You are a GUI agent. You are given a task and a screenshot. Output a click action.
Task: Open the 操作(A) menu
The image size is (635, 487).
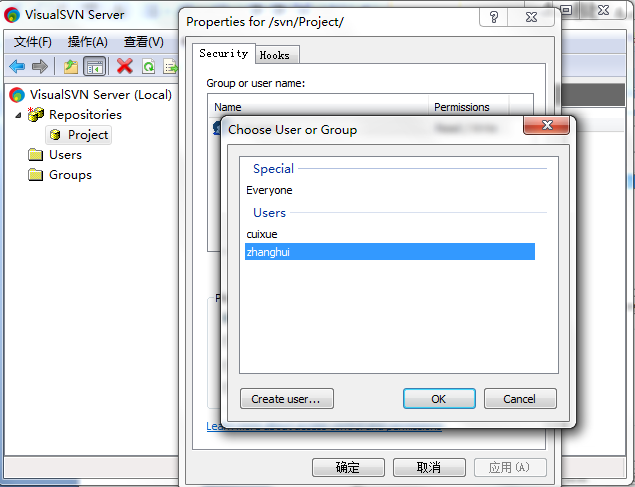pyautogui.click(x=88, y=42)
